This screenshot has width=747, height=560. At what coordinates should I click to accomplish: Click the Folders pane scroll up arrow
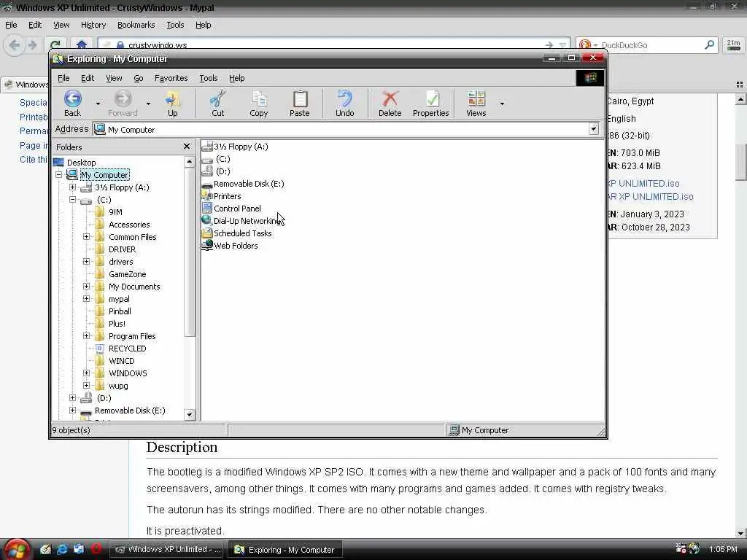(x=189, y=162)
